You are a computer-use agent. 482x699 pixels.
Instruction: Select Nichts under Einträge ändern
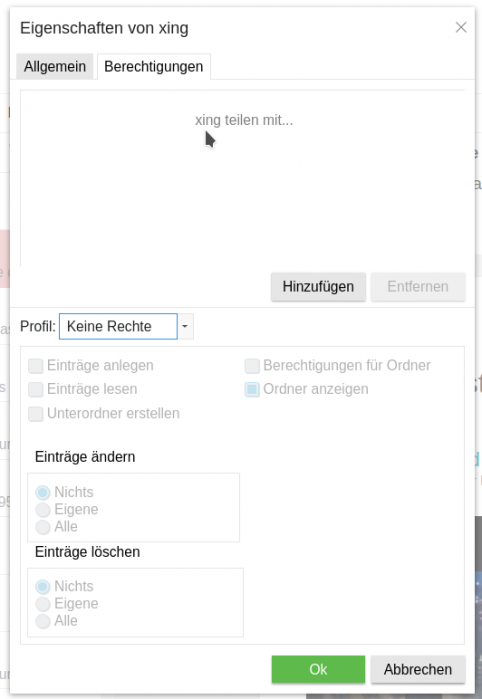point(43,492)
